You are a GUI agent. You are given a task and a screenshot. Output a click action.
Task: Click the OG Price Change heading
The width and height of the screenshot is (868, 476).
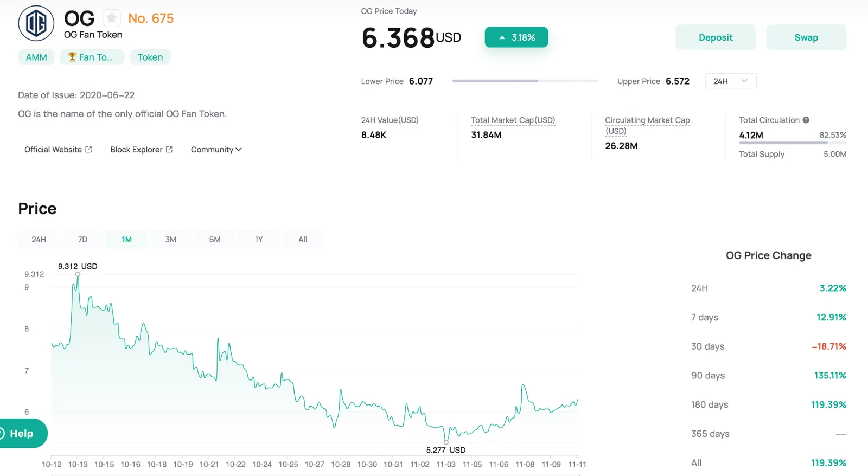pos(769,255)
